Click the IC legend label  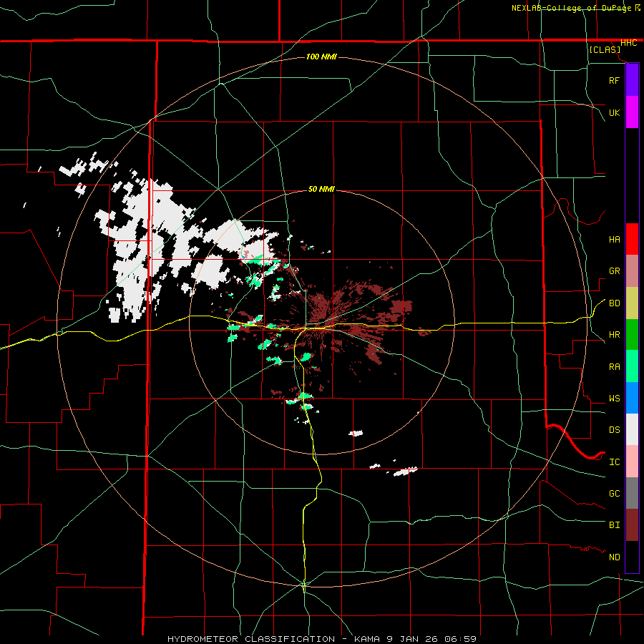click(614, 462)
